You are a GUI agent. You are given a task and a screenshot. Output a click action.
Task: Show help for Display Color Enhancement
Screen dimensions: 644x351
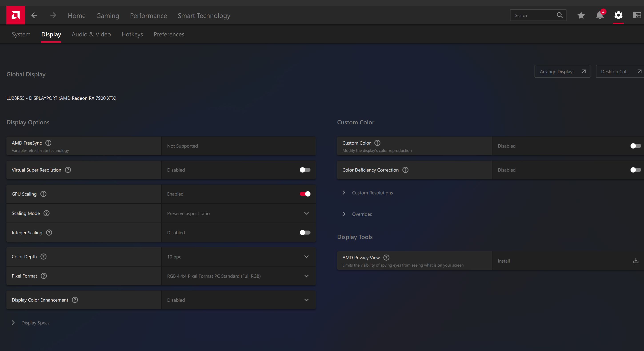pos(75,300)
